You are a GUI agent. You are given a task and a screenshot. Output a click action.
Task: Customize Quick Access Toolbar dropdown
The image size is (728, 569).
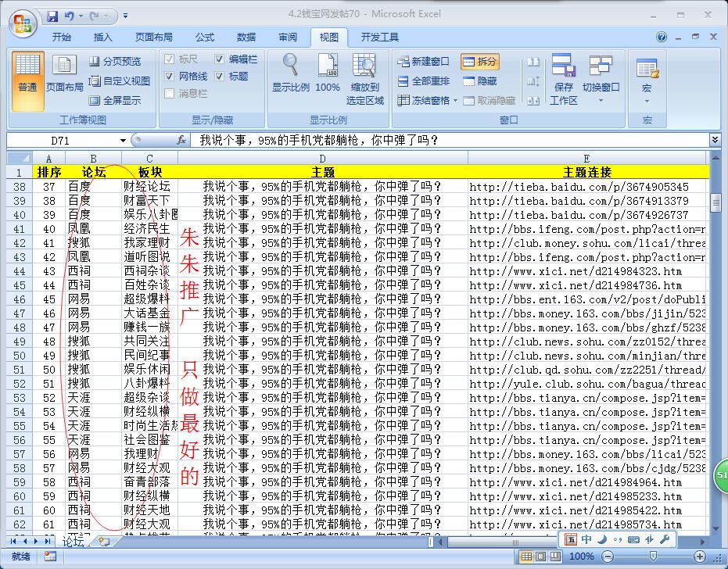pos(125,16)
